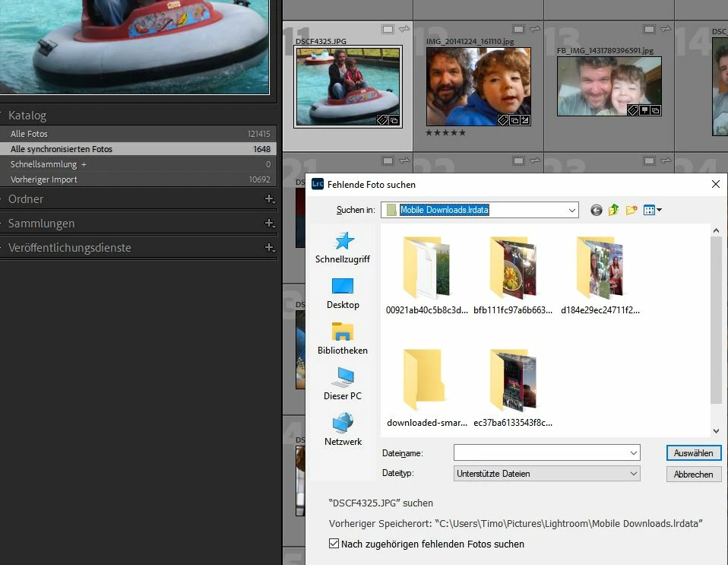Select the FB_IMG_1431789396591.jpg grid thumbnail
The image size is (728, 565).
click(609, 87)
